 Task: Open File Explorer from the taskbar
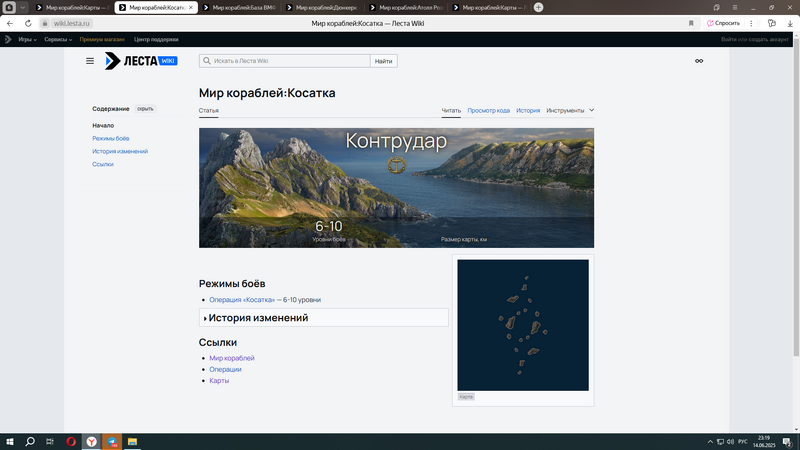tap(132, 442)
